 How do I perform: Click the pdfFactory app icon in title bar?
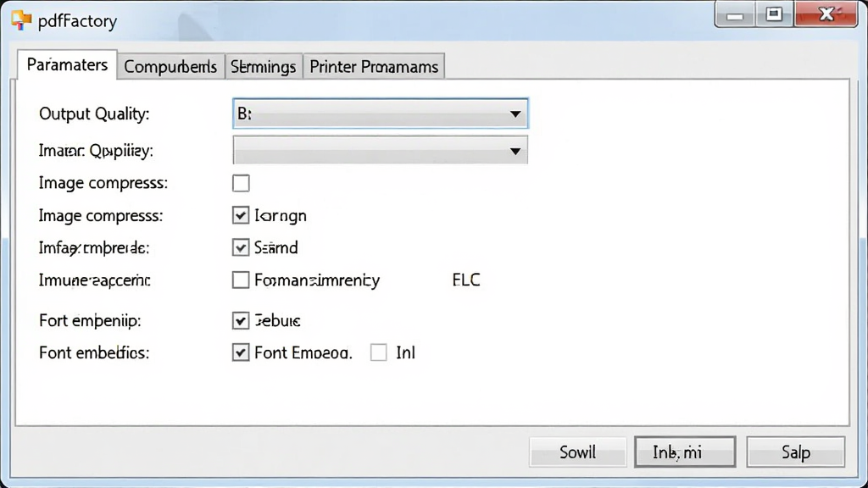(21, 20)
